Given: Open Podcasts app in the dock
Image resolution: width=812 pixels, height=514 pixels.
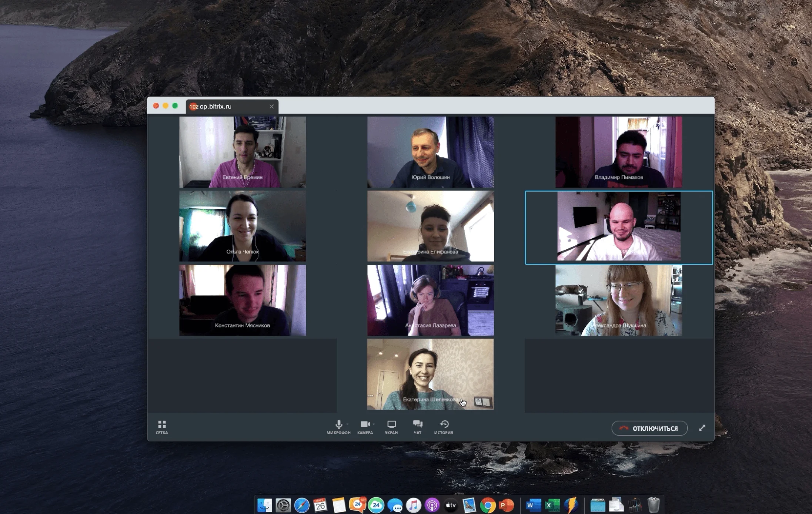Looking at the screenshot, I should (x=432, y=505).
